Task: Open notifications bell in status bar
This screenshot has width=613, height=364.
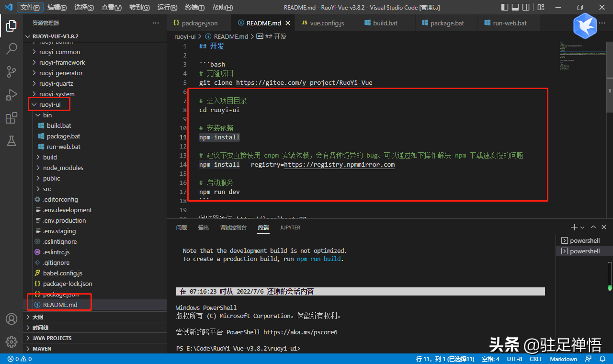Action: 602,359
